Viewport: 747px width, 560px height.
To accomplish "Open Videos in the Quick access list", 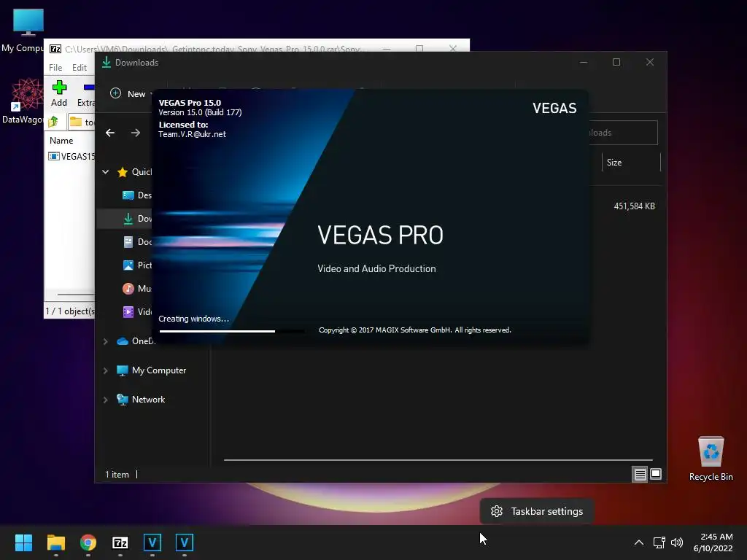I will 137,312.
